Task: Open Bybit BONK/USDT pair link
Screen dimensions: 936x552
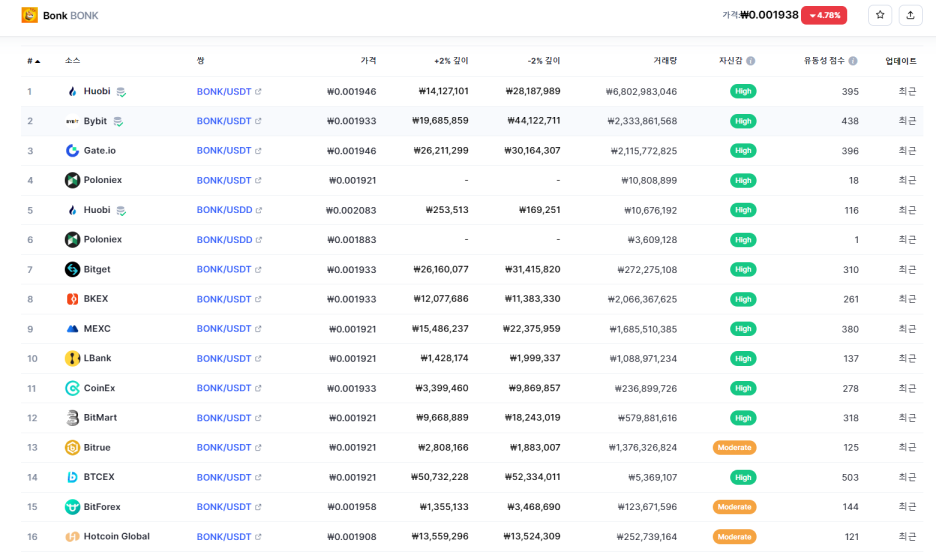Action: (x=224, y=121)
